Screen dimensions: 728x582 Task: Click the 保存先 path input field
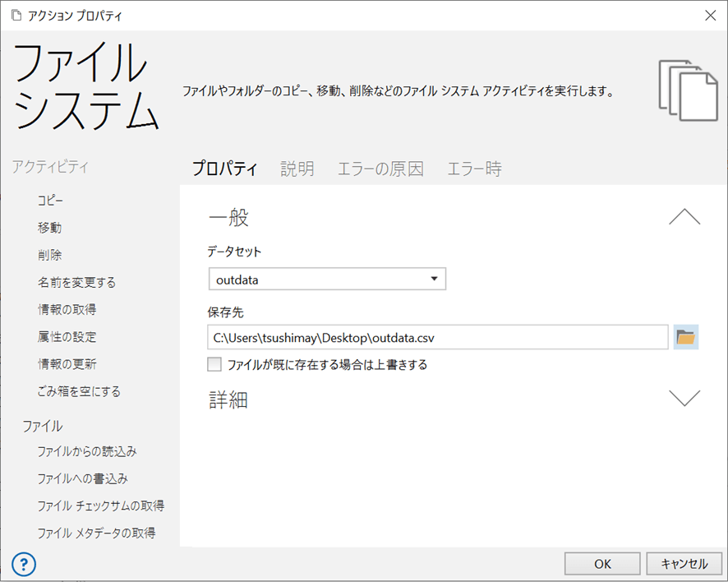pyautogui.click(x=437, y=337)
